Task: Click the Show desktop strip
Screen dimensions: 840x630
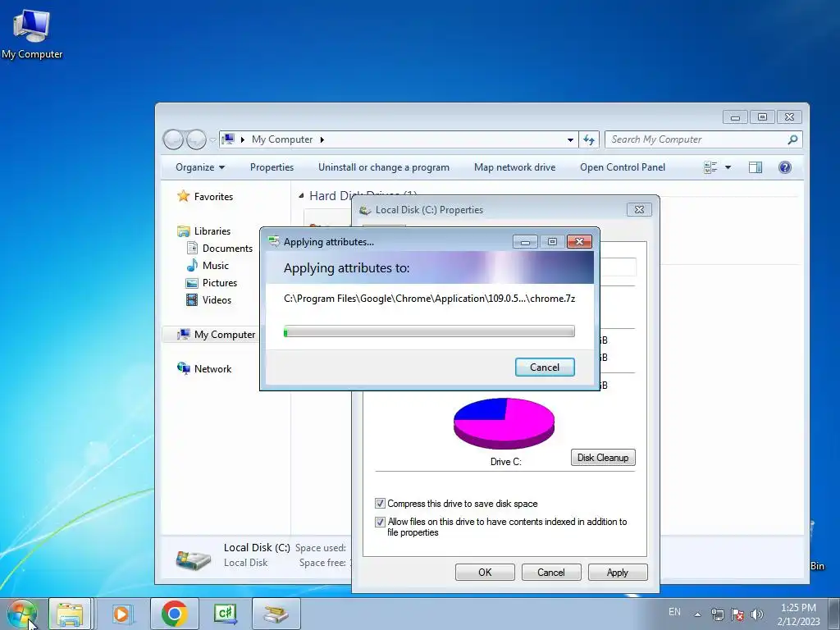Action: click(x=834, y=614)
